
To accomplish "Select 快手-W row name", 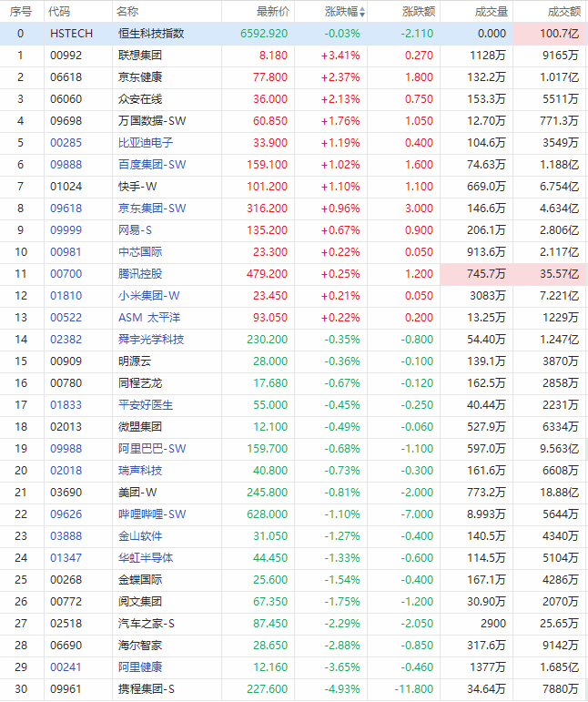I will [x=137, y=187].
